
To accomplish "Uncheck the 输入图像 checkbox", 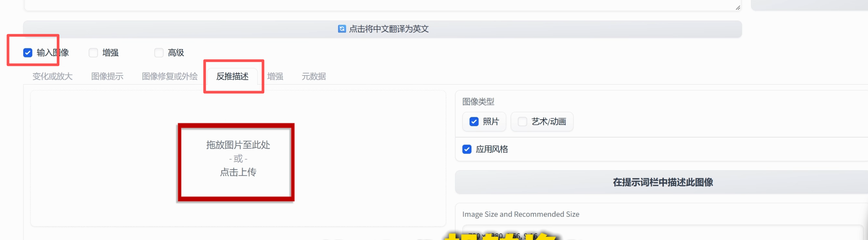I will [28, 53].
